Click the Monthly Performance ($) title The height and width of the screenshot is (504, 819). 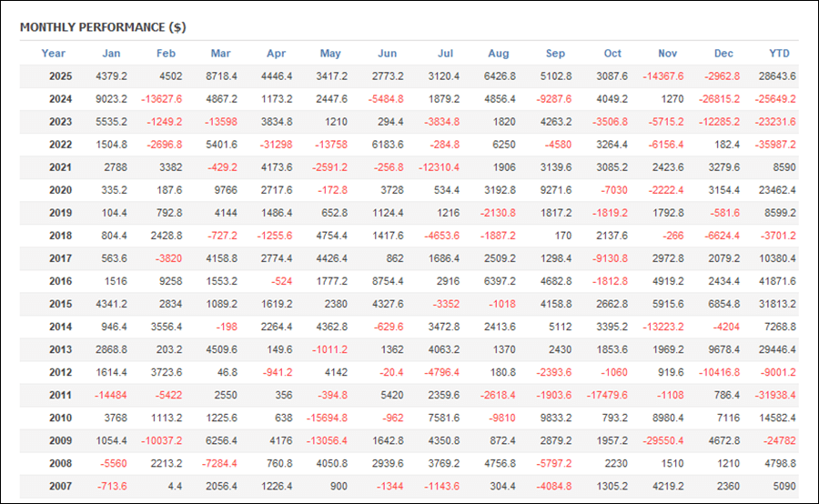click(103, 27)
